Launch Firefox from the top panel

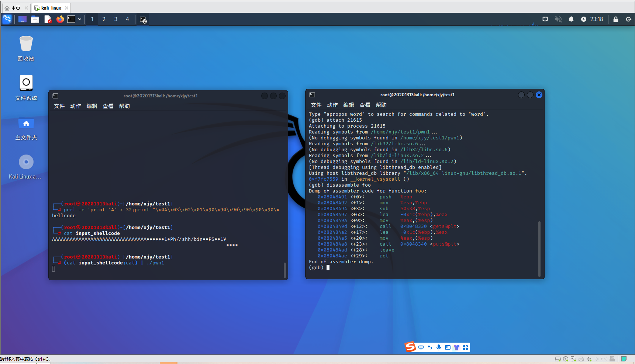point(60,19)
